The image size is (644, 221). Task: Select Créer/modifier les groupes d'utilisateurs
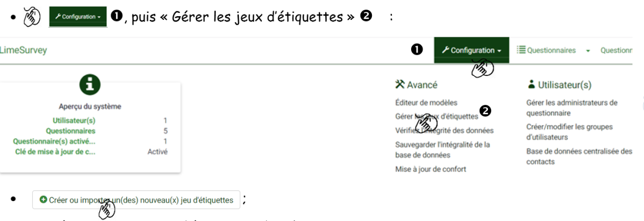click(569, 132)
